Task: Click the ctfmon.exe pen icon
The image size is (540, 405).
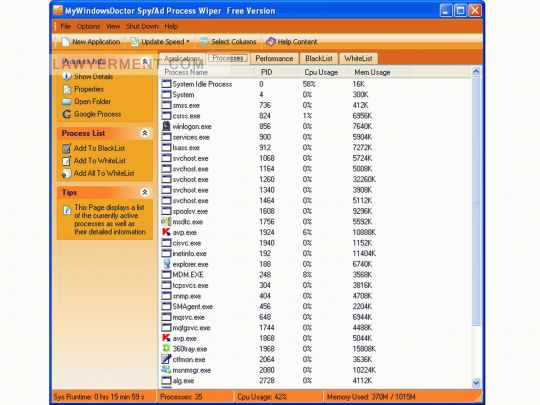Action: (166, 359)
